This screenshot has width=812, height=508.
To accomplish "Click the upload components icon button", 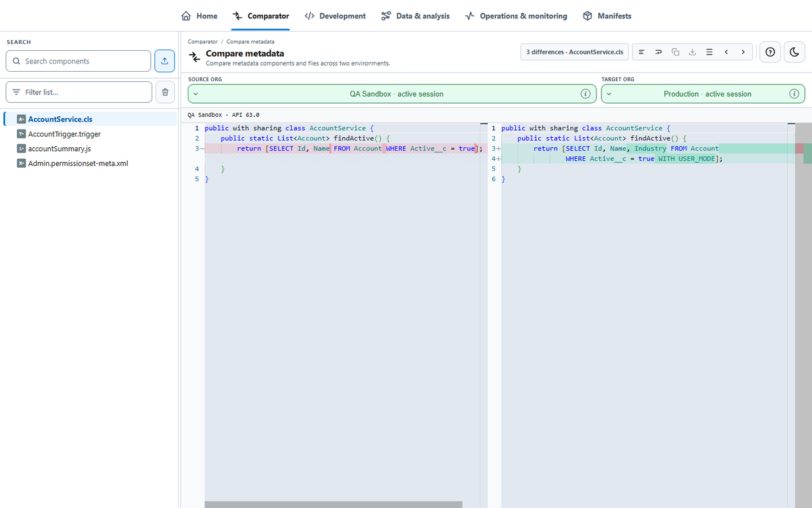I will [165, 61].
